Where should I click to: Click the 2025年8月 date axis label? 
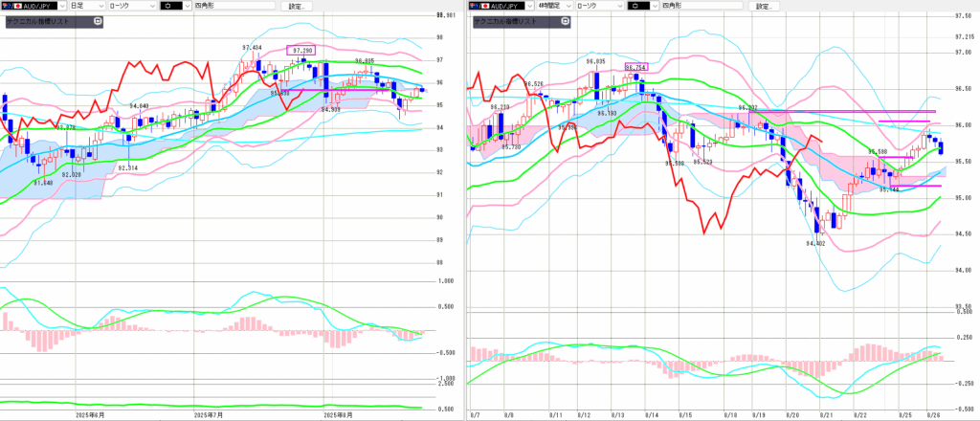[340, 414]
